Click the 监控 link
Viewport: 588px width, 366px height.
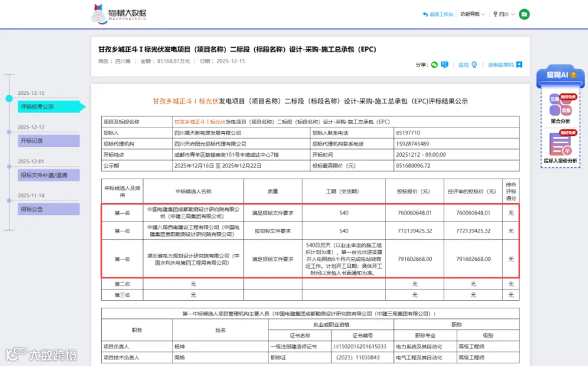(x=463, y=65)
